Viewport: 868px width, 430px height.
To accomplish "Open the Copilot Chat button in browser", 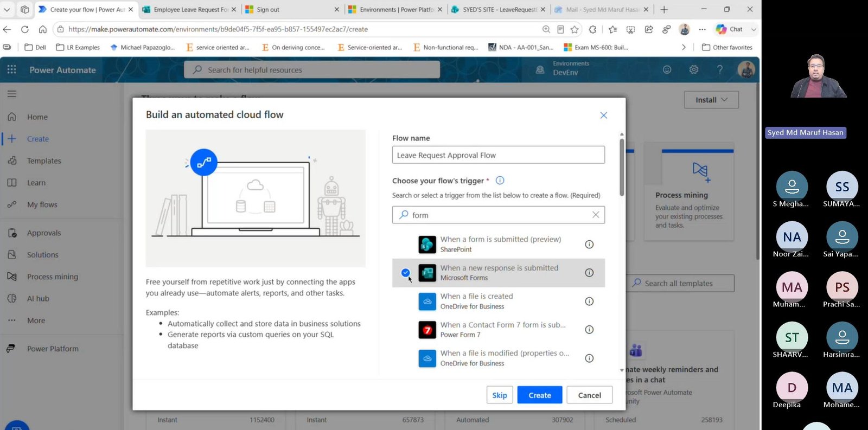I will 729,29.
